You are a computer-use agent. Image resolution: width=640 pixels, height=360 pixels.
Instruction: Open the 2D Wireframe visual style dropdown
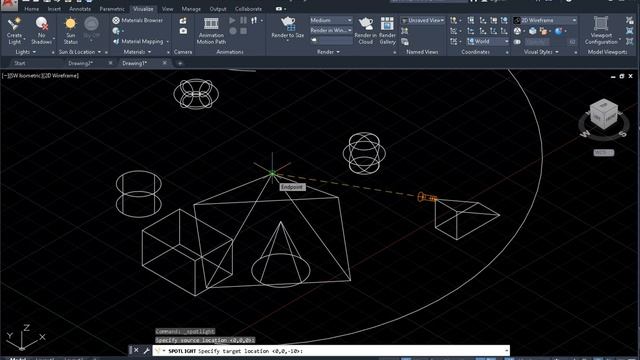(x=545, y=20)
